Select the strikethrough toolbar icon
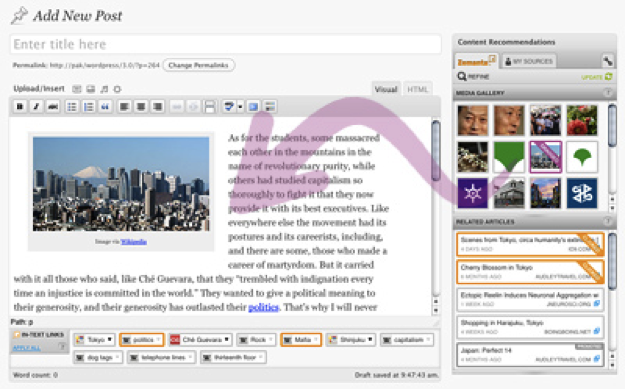Viewport: 625px width, 390px height. pos(53,106)
